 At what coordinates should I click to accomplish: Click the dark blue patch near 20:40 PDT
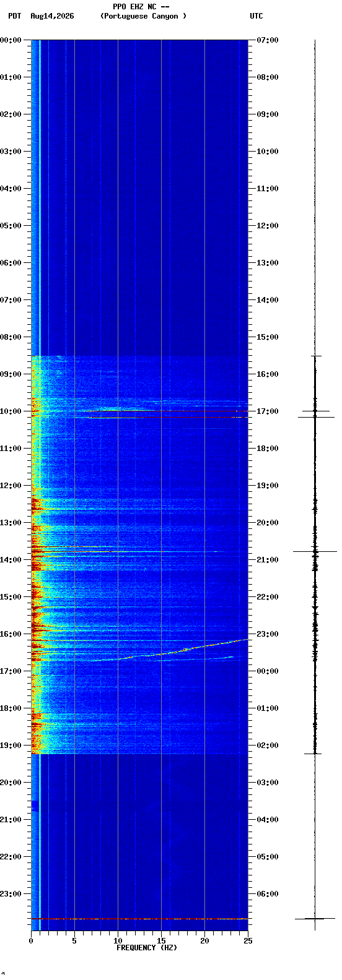35,806
